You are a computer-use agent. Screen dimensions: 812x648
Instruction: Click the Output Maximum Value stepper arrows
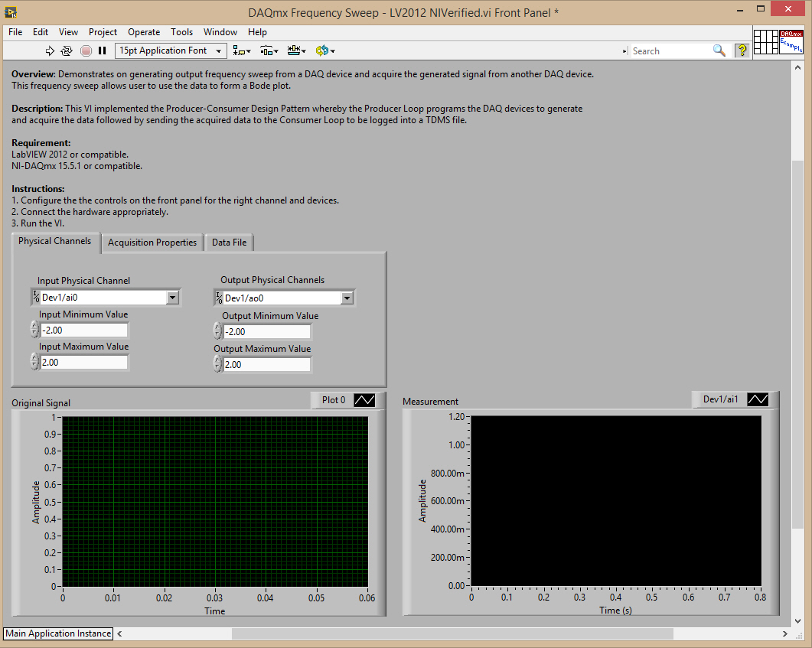[x=218, y=364]
